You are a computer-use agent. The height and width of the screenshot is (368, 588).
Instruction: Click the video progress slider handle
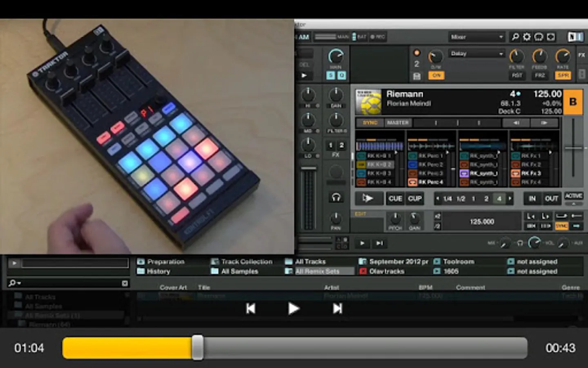click(x=198, y=348)
